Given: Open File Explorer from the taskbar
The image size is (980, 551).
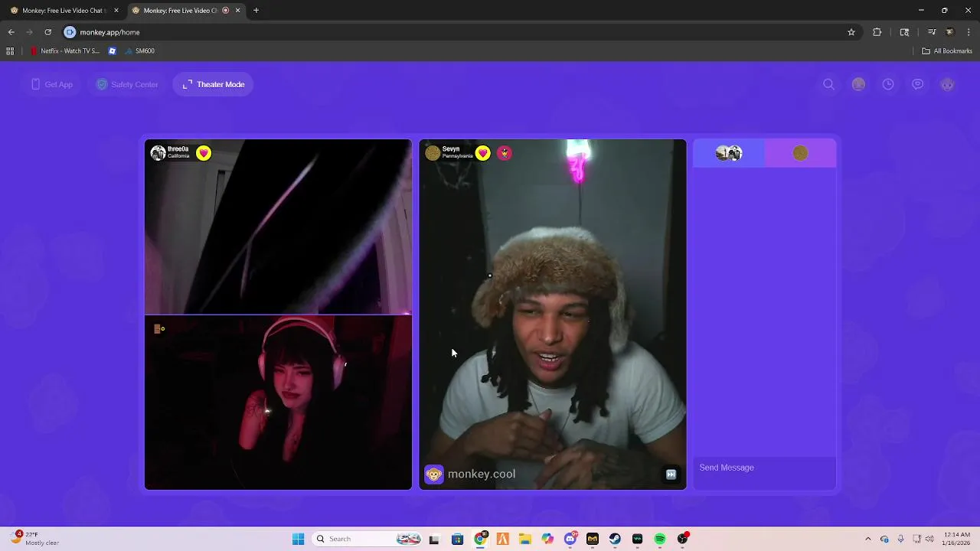Looking at the screenshot, I should pos(525,539).
